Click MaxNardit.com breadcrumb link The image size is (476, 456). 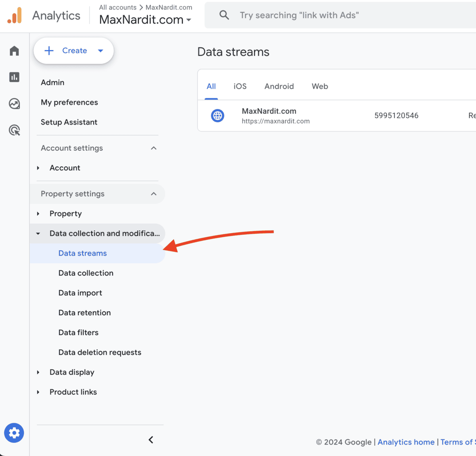pyautogui.click(x=169, y=8)
